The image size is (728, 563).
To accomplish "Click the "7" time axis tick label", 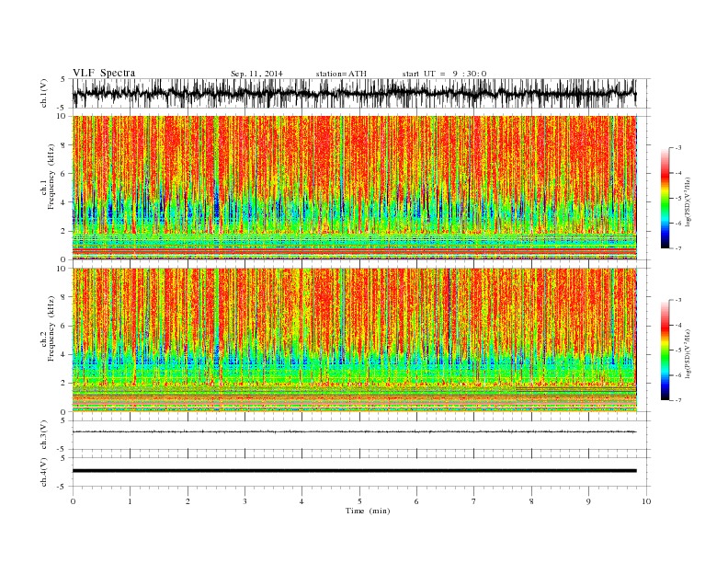I will tap(474, 501).
